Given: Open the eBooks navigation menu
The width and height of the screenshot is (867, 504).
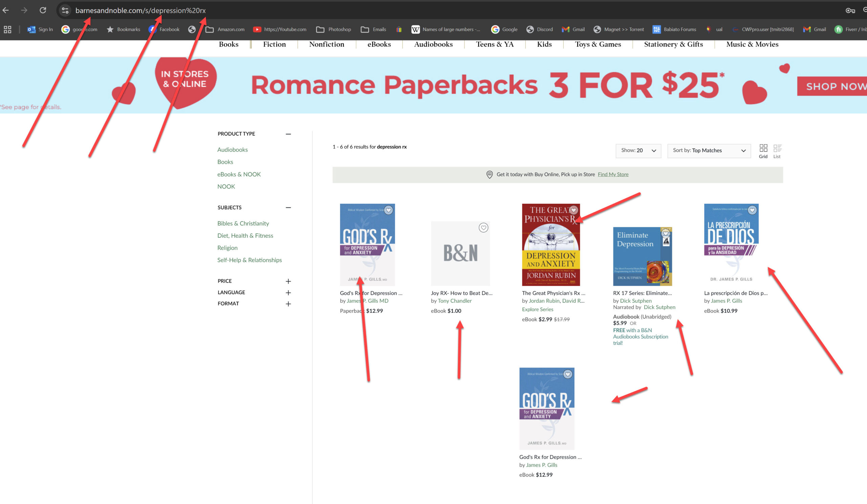Looking at the screenshot, I should coord(379,44).
